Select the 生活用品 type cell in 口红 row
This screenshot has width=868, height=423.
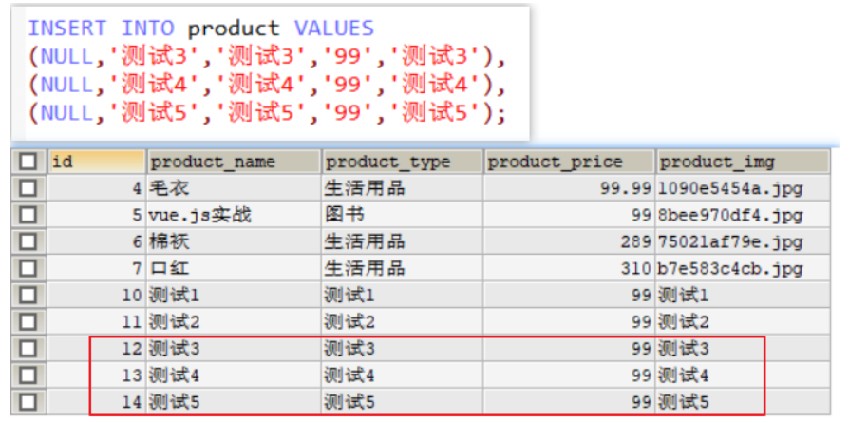(403, 268)
